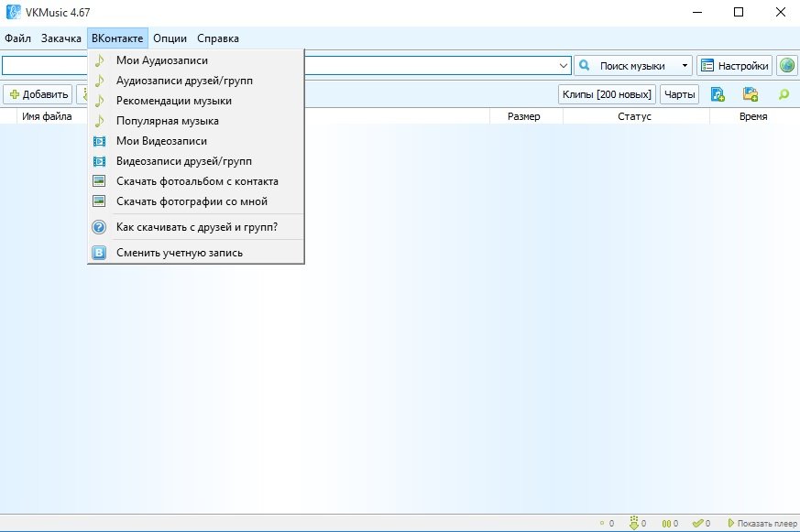Screen dimensions: 800x532
Task: Open Клипы [200 новых] button
Action: 607,94
